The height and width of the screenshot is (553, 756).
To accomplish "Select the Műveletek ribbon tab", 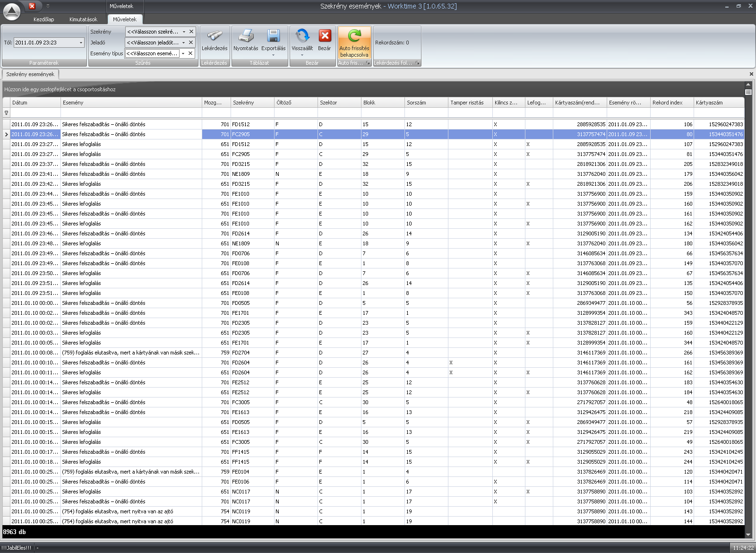I will (125, 19).
